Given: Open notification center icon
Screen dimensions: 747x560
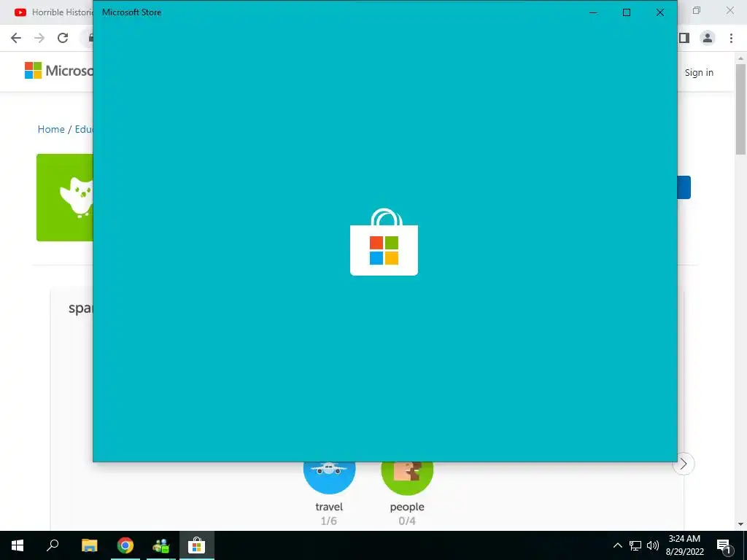Looking at the screenshot, I should (x=724, y=546).
